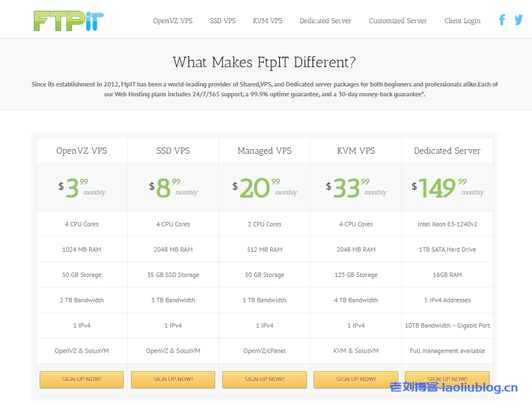
Task: Click the Managed VPS plan column heading
Action: pos(265,151)
